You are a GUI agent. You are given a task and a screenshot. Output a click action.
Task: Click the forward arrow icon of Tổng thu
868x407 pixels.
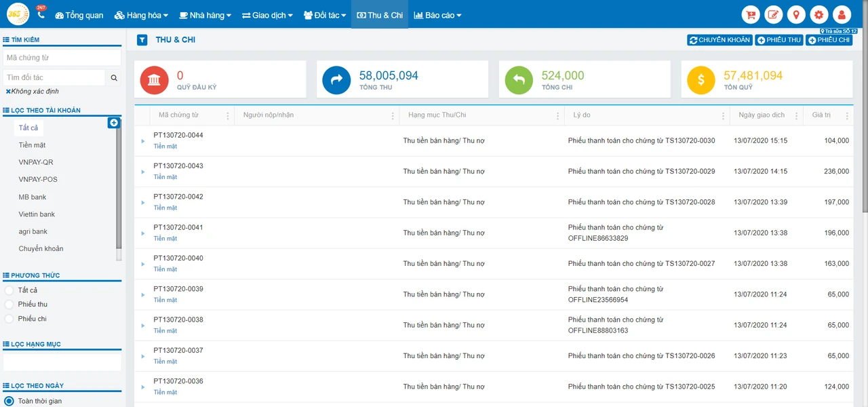click(x=336, y=80)
